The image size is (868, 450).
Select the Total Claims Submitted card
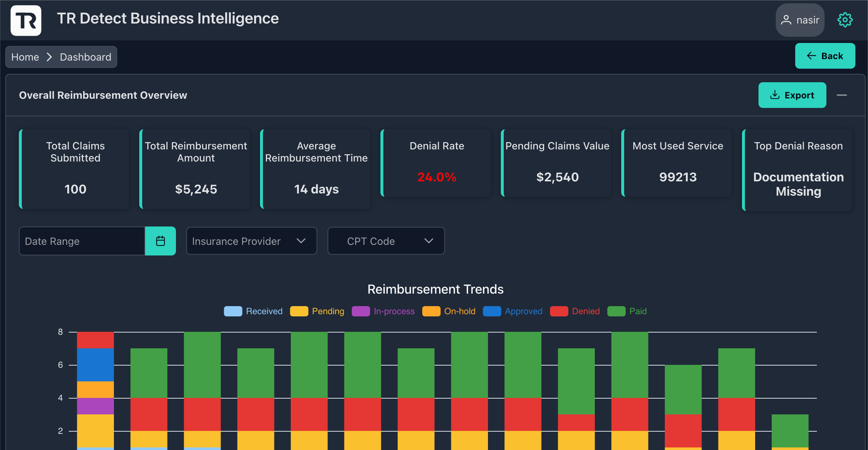[x=74, y=169]
